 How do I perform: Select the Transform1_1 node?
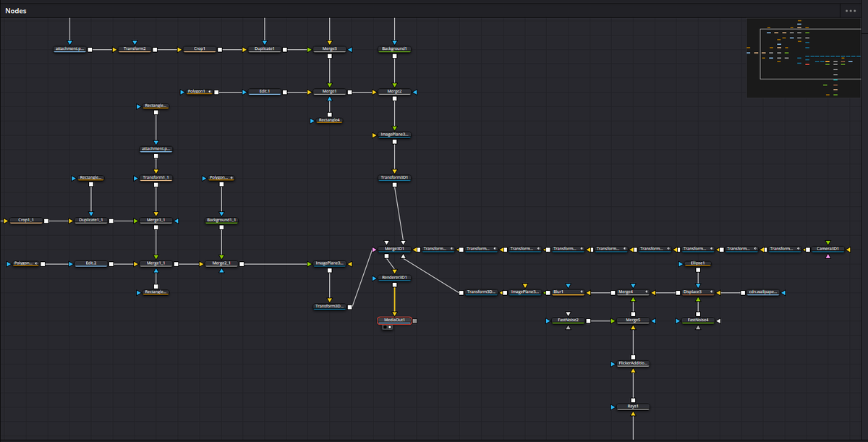(x=156, y=178)
